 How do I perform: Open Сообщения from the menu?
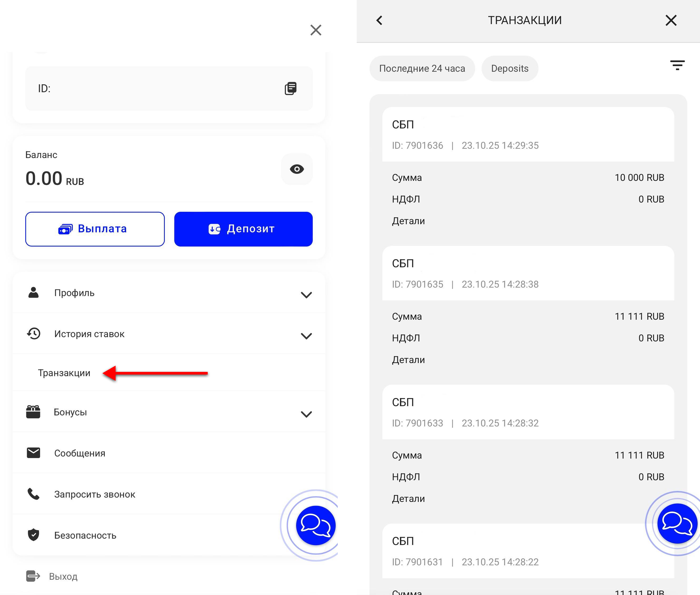[80, 453]
